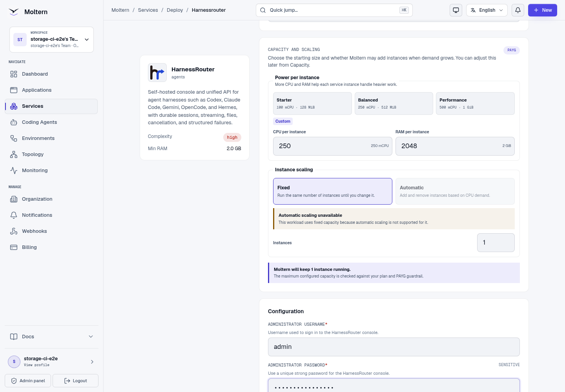Click the Billing card icon
Image resolution: width=565 pixels, height=392 pixels.
tap(14, 247)
